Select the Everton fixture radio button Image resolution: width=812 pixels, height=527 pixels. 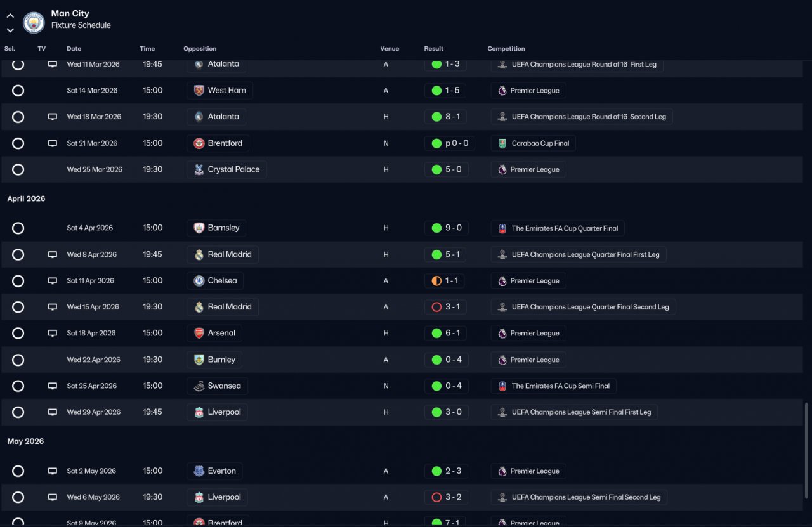(18, 471)
